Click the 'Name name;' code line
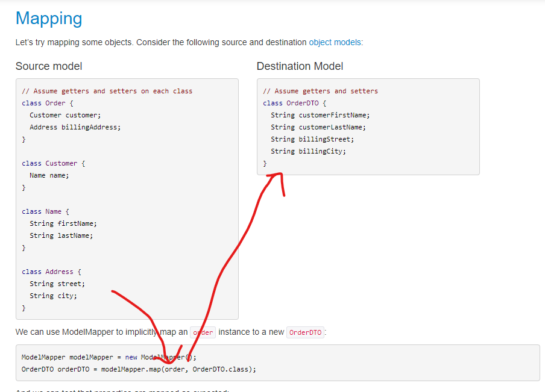 coord(49,175)
